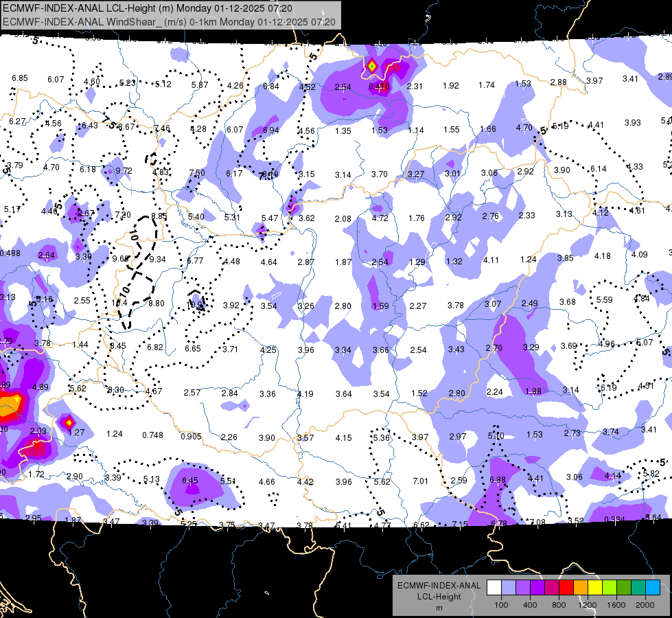Click the legend text LCL-Height
This screenshot has height=618, width=672.
coord(439,597)
